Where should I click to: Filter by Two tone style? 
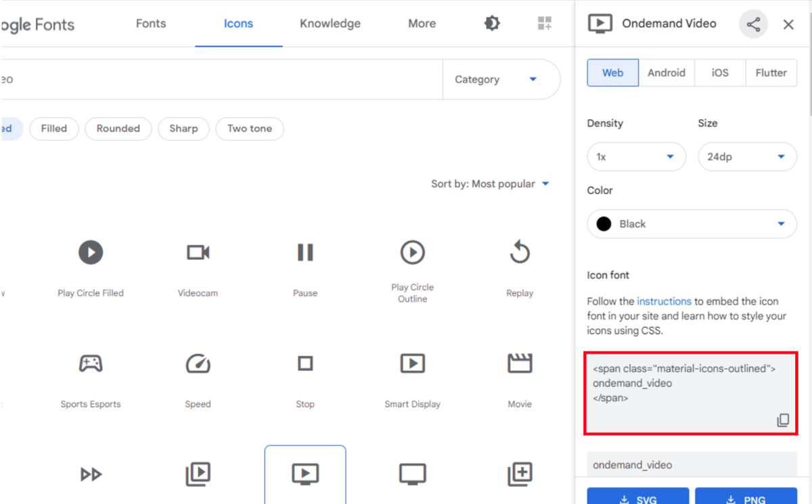(250, 129)
